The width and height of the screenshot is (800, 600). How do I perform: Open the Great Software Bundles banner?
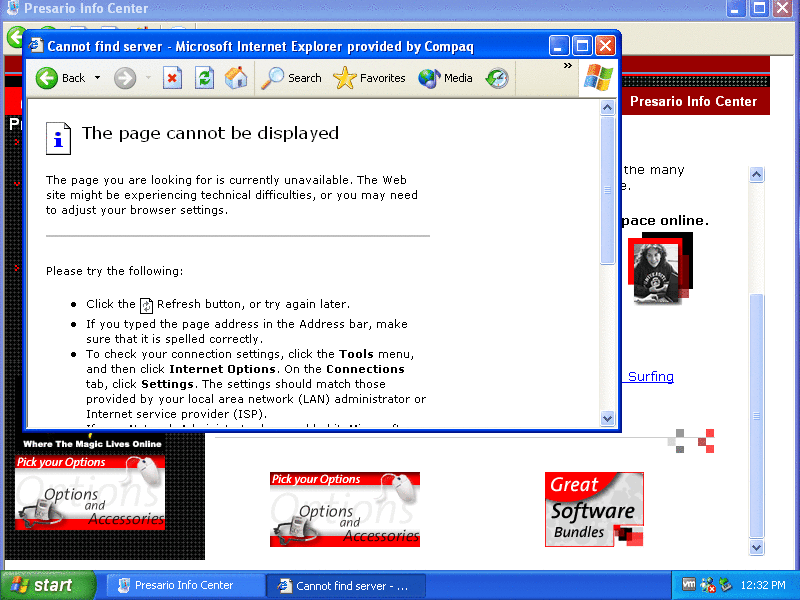pos(594,509)
